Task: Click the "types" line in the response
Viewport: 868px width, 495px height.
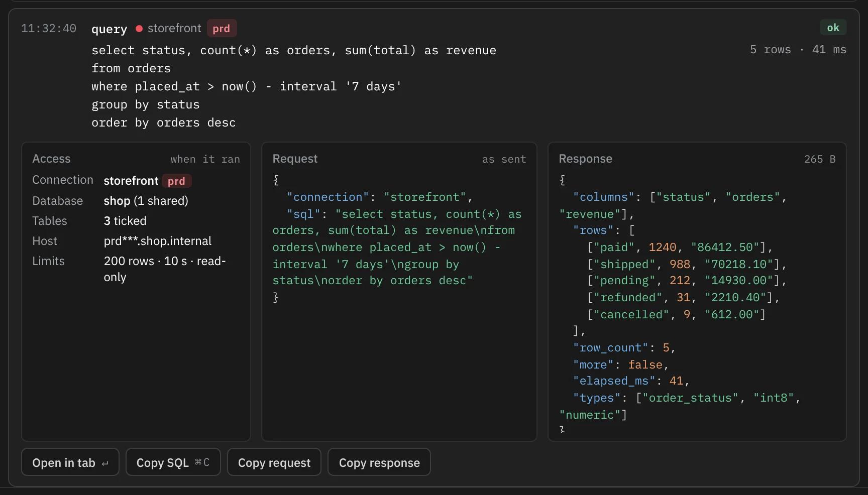Action: pyautogui.click(x=680, y=407)
